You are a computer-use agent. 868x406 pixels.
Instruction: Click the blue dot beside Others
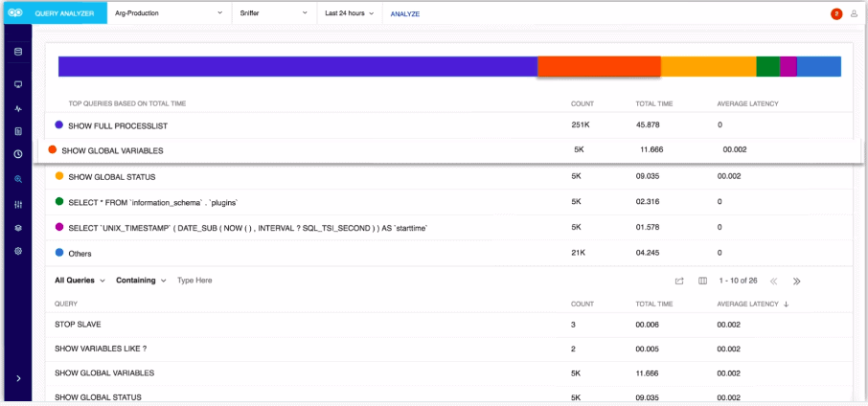[59, 252]
